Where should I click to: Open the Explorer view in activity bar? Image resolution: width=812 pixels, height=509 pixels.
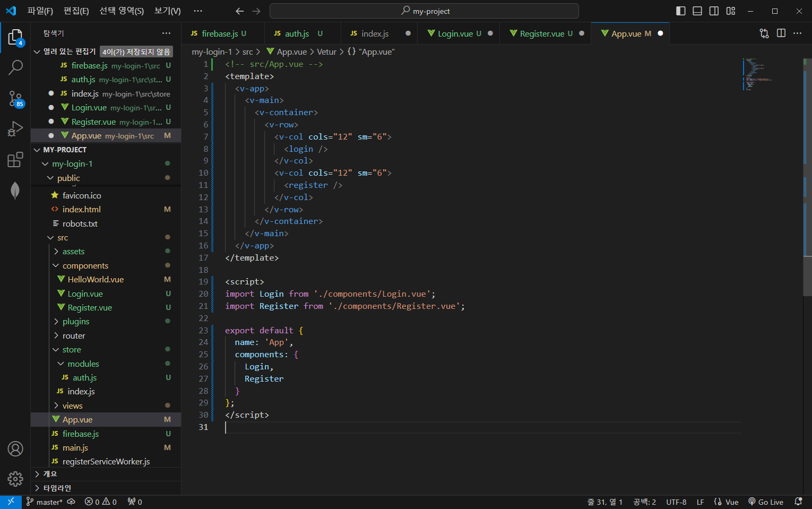click(15, 38)
